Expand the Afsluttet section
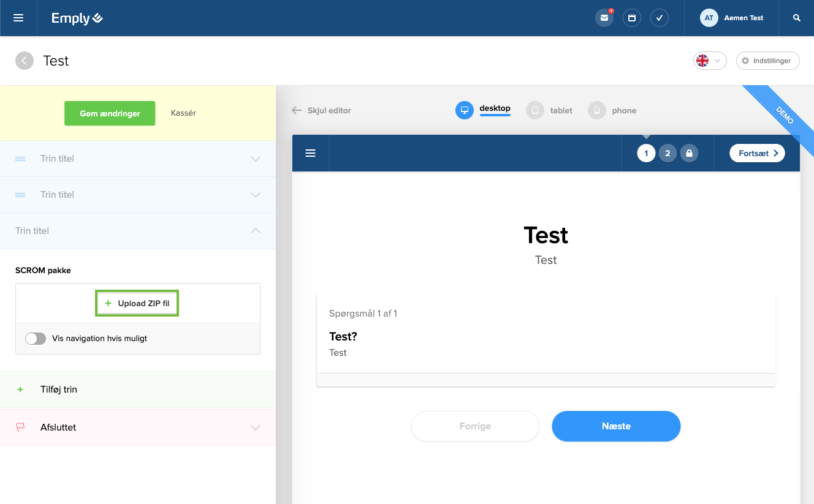This screenshot has width=814, height=504. point(256,427)
